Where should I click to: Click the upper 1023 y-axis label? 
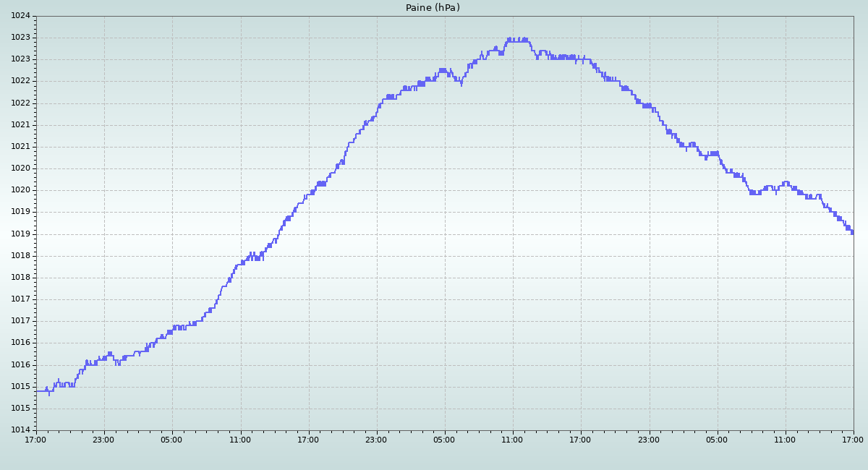click(x=20, y=38)
